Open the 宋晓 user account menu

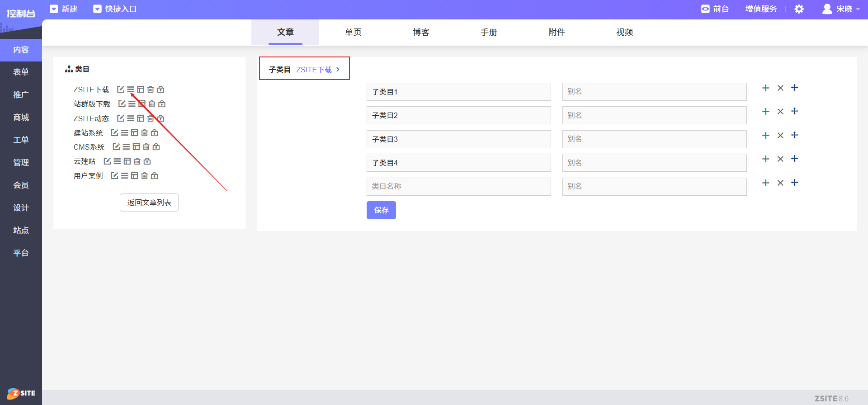[x=841, y=9]
